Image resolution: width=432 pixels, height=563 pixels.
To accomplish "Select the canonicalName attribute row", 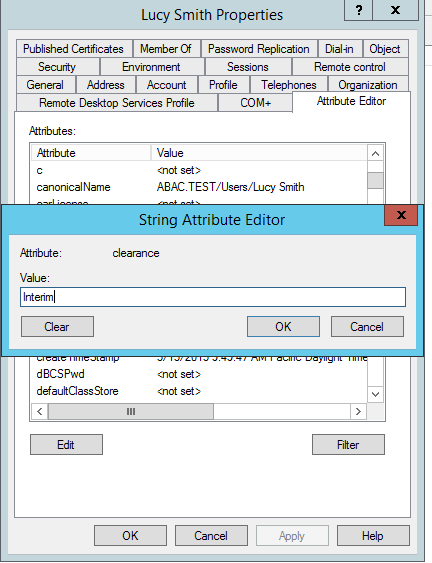I will click(199, 187).
